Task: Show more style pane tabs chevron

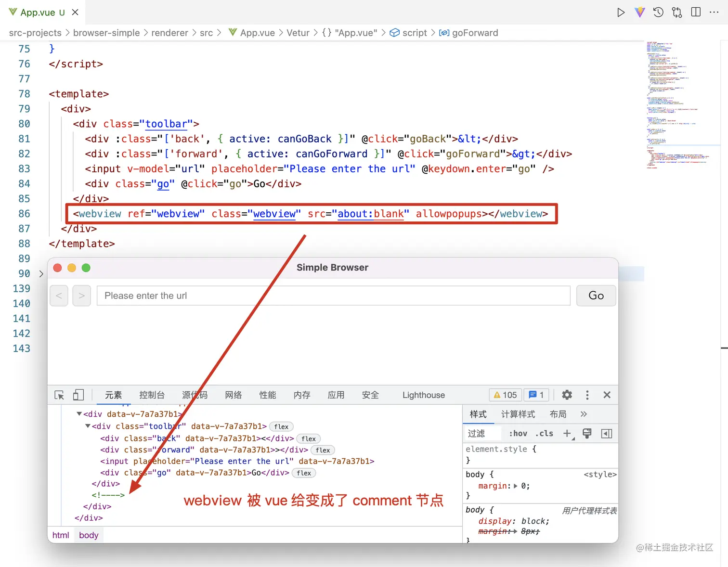Action: 584,414
